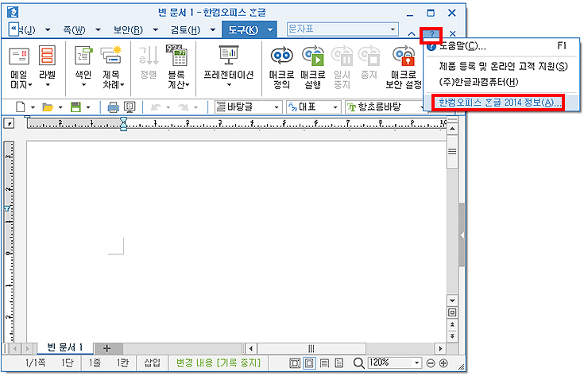Click the 1칸 column-position indicator
The image size is (588, 376).
click(122, 362)
